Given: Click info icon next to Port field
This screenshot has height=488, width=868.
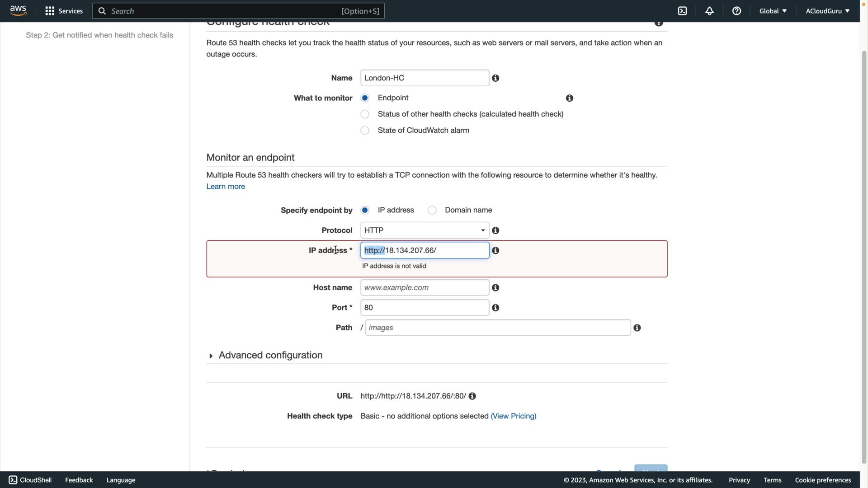Looking at the screenshot, I should pos(495,308).
